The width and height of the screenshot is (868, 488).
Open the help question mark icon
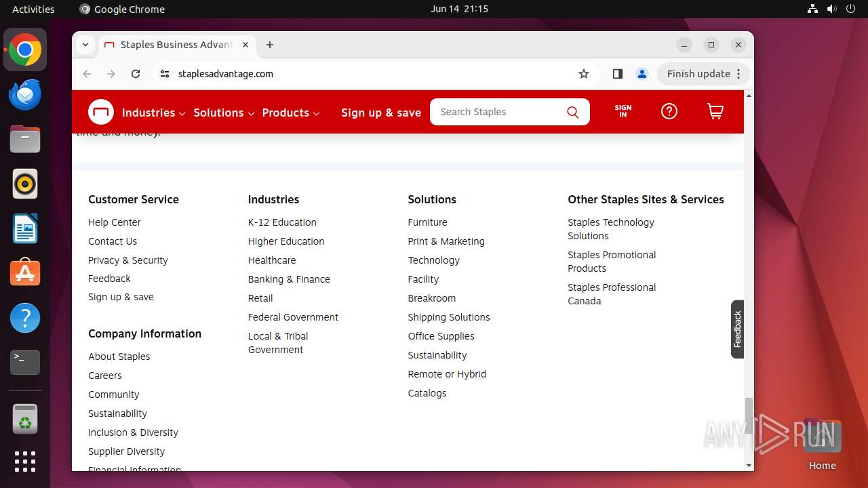click(x=669, y=111)
